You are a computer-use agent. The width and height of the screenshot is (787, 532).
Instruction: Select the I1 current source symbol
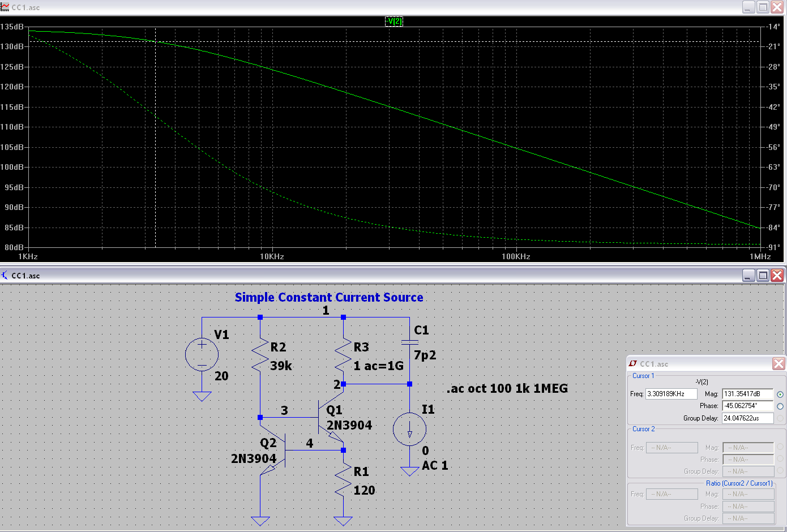point(409,429)
